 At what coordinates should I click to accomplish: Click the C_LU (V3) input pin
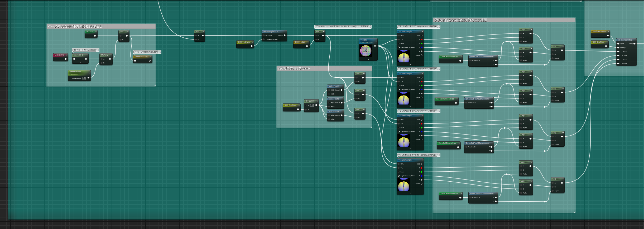click(618, 52)
